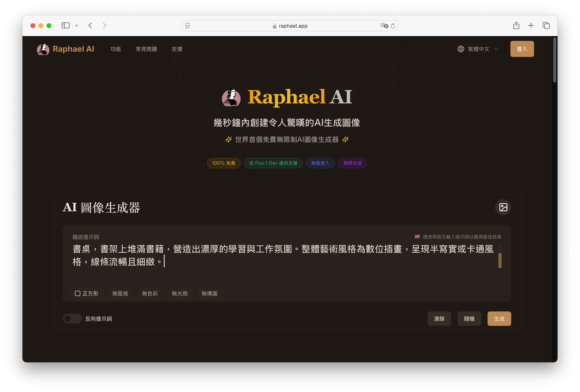Click the 100% 免費 badge

click(x=224, y=163)
